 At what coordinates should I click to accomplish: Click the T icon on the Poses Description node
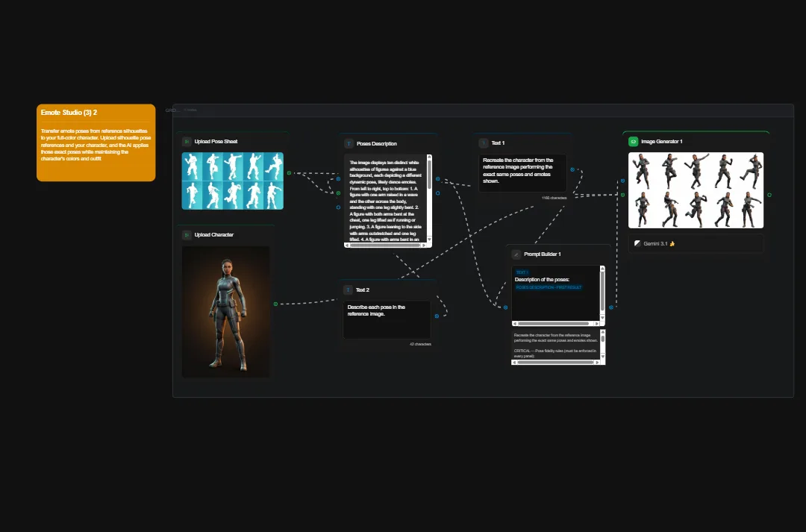click(349, 144)
